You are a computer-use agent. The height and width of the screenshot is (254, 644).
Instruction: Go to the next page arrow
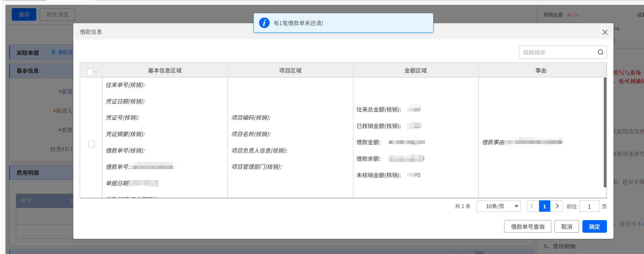click(557, 206)
